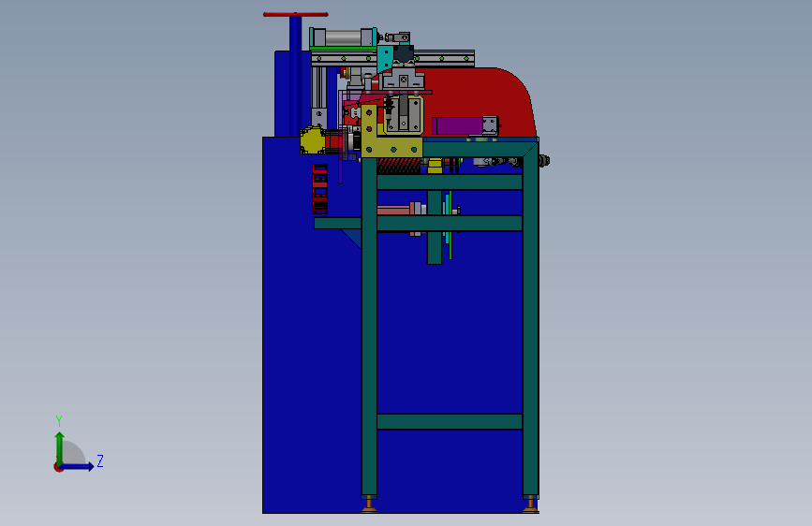Click the green Y axis arrow of the triad
The height and width of the screenshot is (526, 812).
[60, 448]
